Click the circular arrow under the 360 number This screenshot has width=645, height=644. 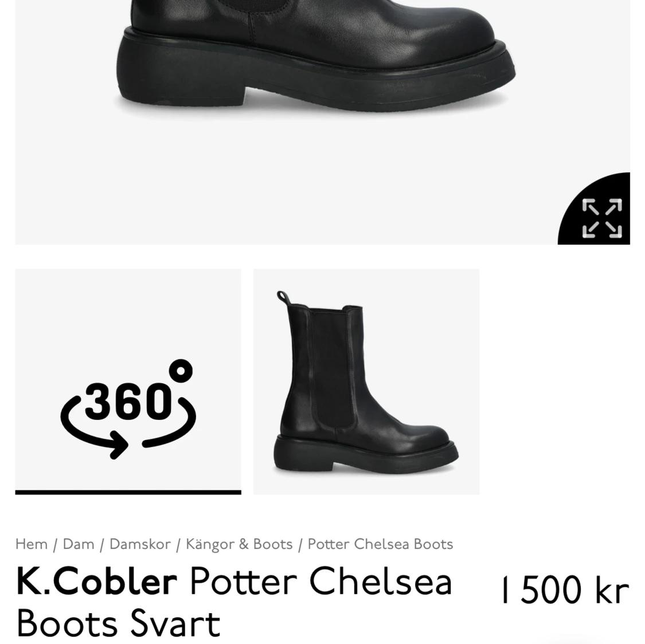pos(128,427)
